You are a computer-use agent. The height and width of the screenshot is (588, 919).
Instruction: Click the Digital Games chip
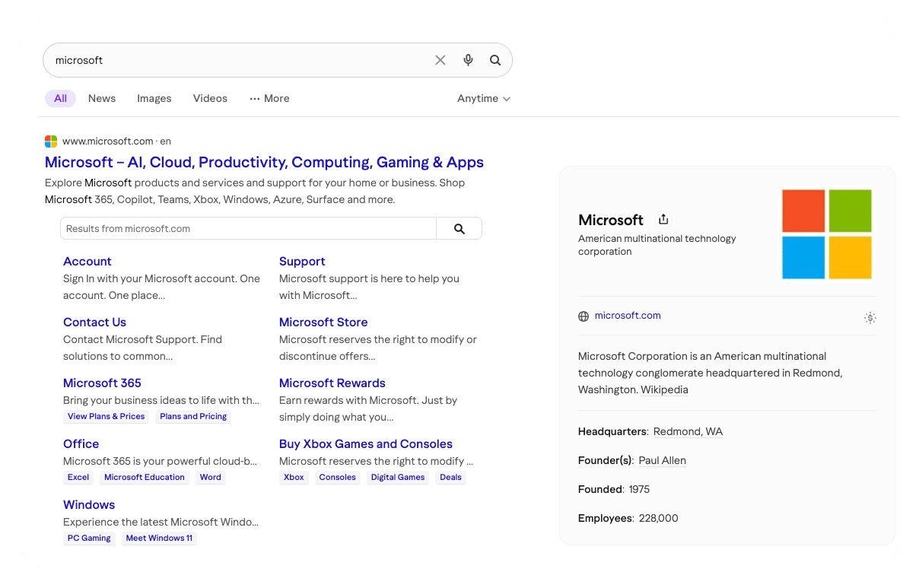click(x=398, y=477)
